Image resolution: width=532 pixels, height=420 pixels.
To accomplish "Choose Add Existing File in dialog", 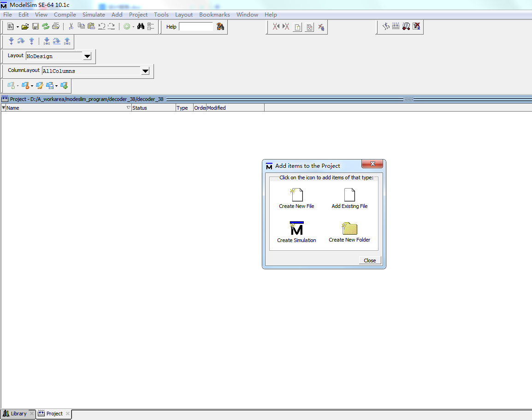I will point(349,198).
